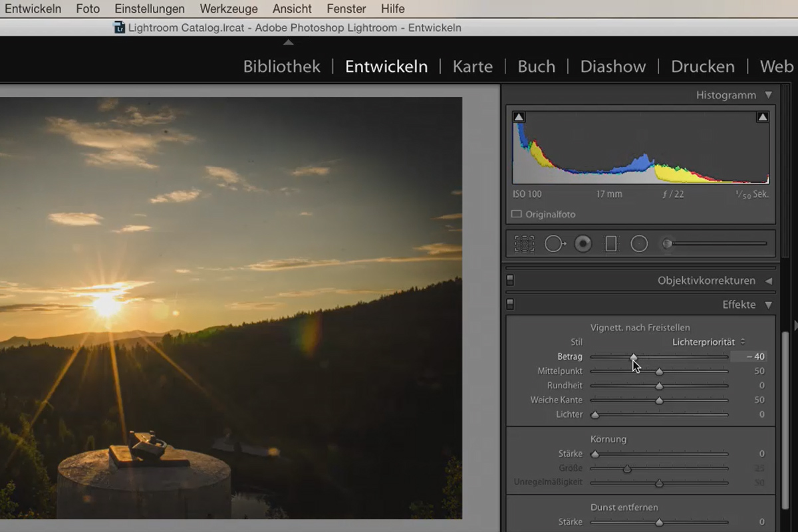Click the Körnung section heading
The image size is (798, 532).
pos(608,439)
